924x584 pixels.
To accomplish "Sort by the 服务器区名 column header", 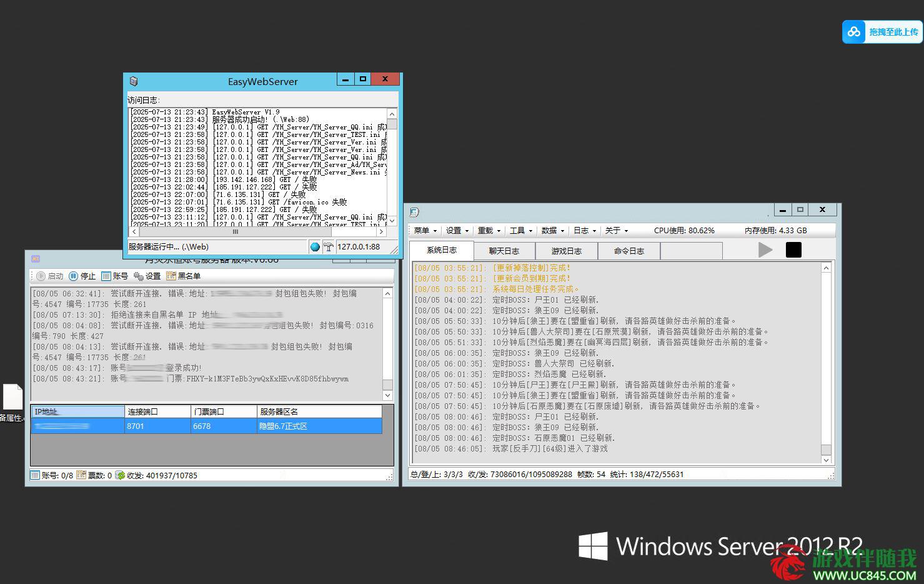I will click(319, 411).
